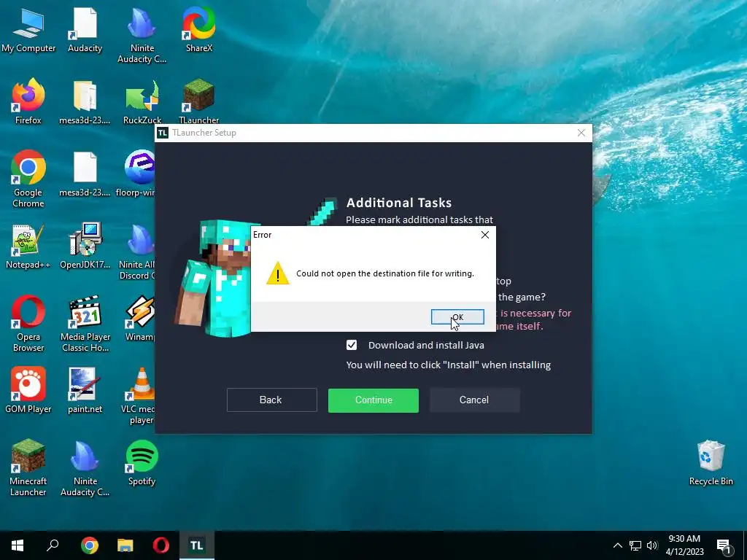Select Recycle Bin icon
747x560 pixels.
click(711, 463)
